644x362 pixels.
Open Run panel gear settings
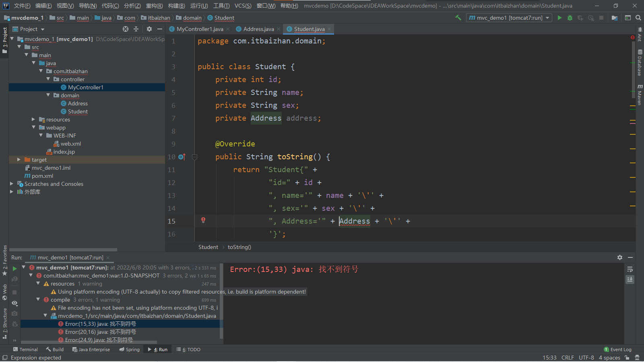click(x=620, y=257)
